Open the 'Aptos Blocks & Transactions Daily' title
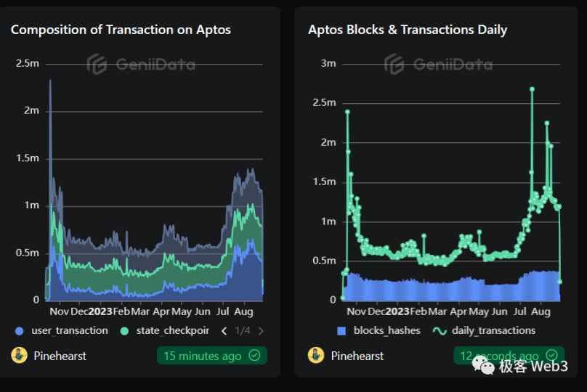Image resolution: width=587 pixels, height=392 pixels. coord(408,30)
